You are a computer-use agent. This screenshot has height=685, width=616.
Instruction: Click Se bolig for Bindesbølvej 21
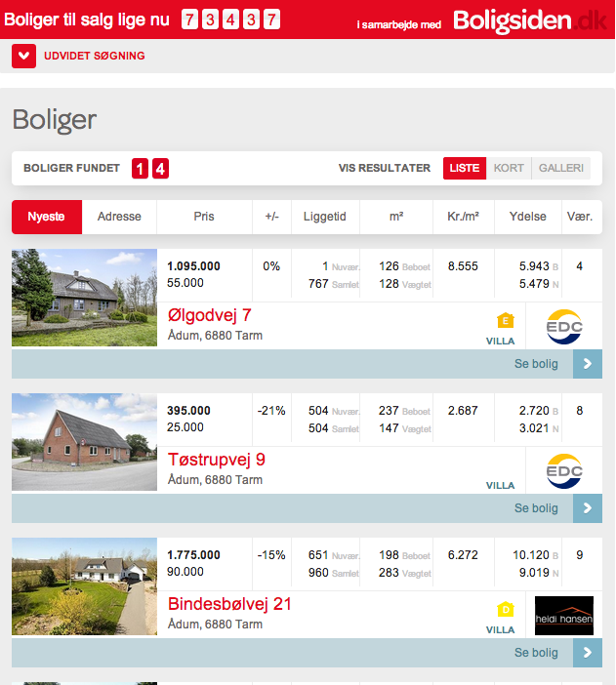[x=536, y=653]
